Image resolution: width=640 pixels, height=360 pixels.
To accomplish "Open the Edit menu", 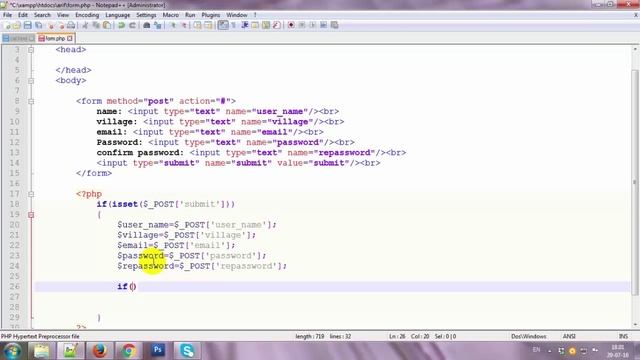I will click(23, 15).
